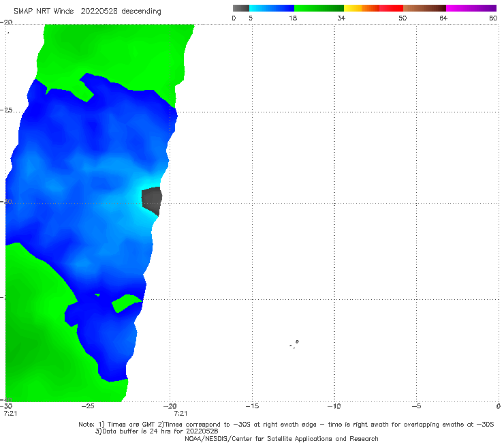The image size is (504, 443).
Task: Click the 'Note: 1) Times are GMT' footnote line
Action: click(286, 425)
